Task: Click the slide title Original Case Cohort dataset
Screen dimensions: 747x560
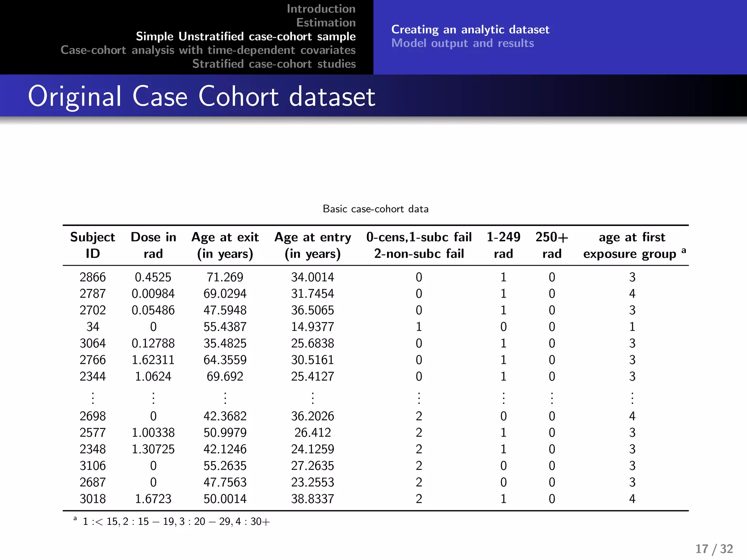Action: (201, 96)
